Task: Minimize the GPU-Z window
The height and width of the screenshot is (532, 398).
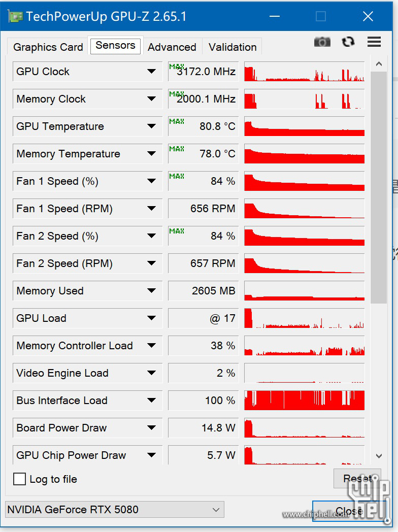Action: click(x=275, y=16)
